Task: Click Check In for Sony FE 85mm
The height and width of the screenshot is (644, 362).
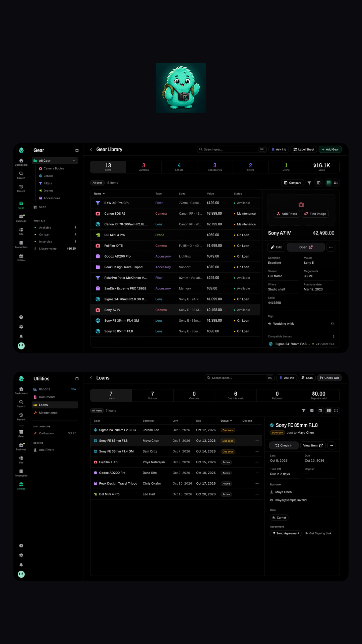Action: click(284, 445)
